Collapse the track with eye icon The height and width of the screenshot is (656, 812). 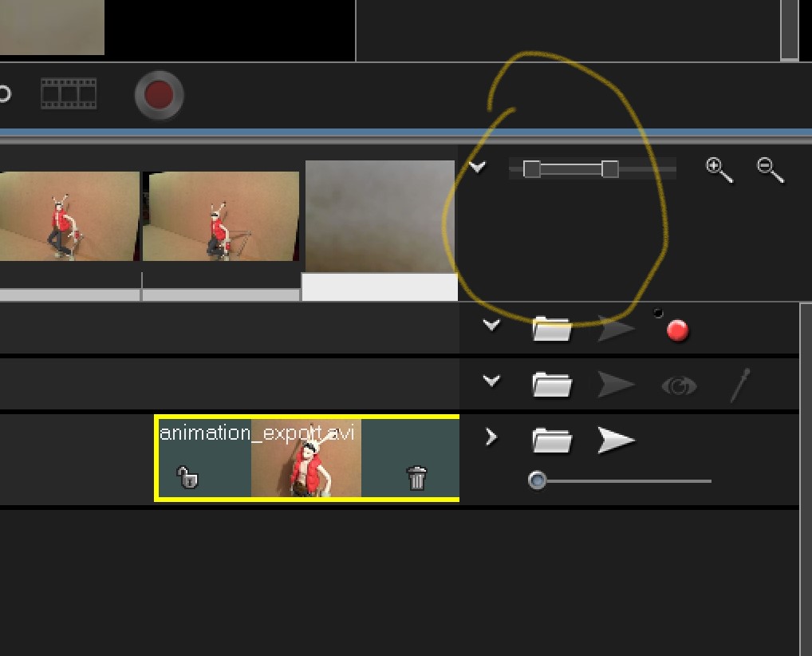click(x=491, y=381)
